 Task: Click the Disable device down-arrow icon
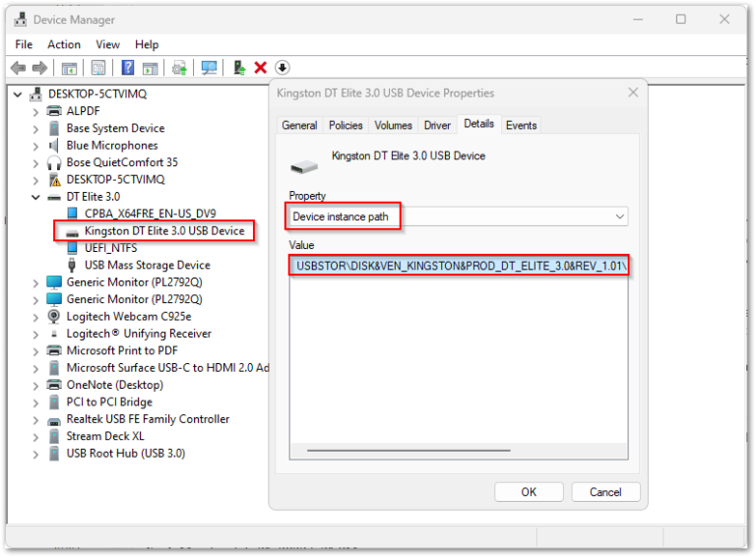(x=283, y=68)
